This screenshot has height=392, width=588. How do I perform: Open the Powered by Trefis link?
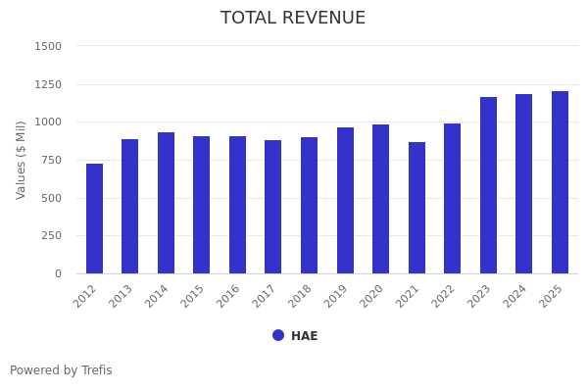coord(61,370)
